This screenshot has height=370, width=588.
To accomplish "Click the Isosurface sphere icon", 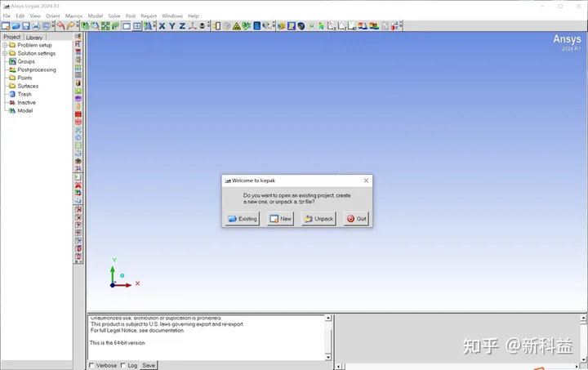I will tap(301, 26).
